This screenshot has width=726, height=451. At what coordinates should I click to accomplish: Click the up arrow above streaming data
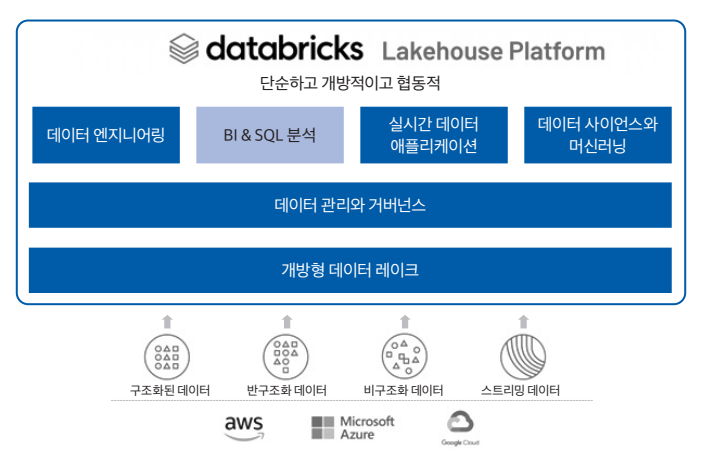(x=522, y=321)
